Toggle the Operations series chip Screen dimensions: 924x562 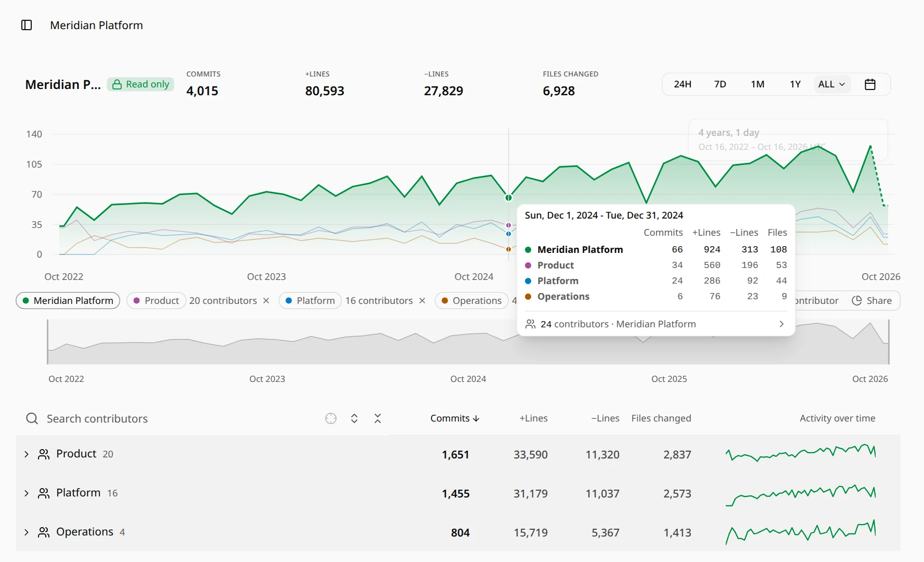click(471, 301)
